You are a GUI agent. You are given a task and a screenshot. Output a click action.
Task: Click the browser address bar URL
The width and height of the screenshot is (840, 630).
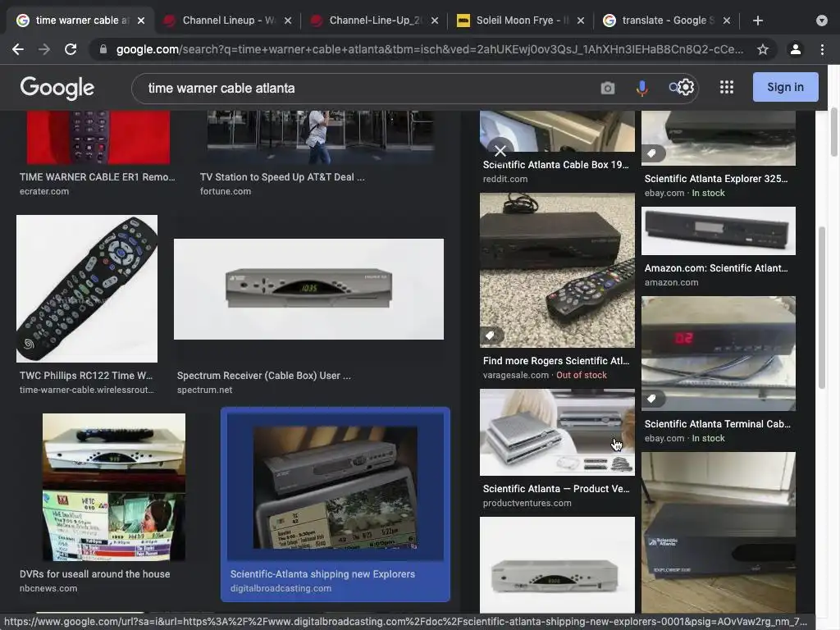430,49
